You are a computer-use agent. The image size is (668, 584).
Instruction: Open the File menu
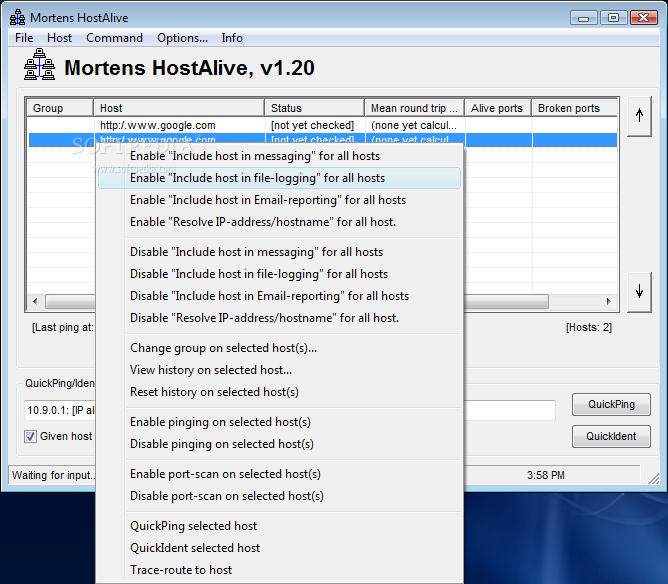click(24, 38)
